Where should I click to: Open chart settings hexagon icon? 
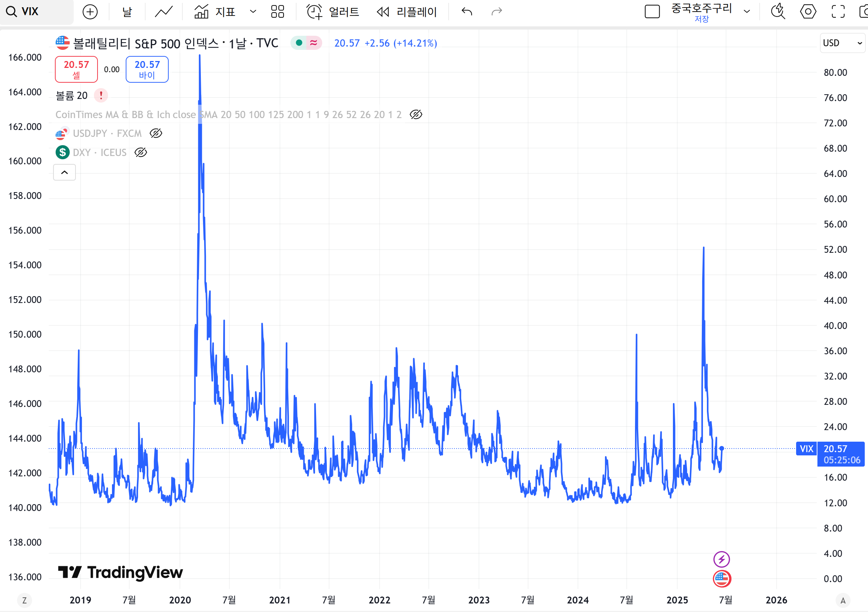808,12
